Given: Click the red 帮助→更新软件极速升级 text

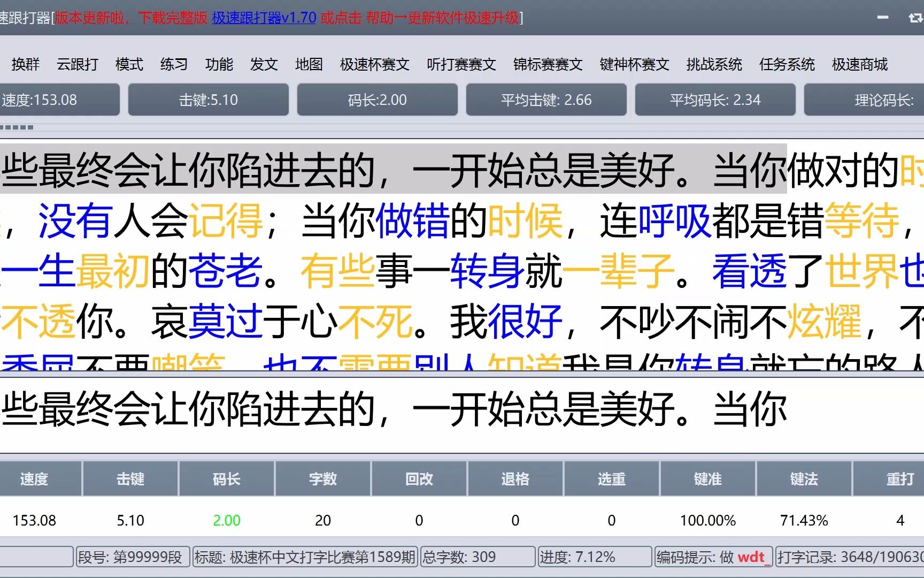Looking at the screenshot, I should point(443,18).
